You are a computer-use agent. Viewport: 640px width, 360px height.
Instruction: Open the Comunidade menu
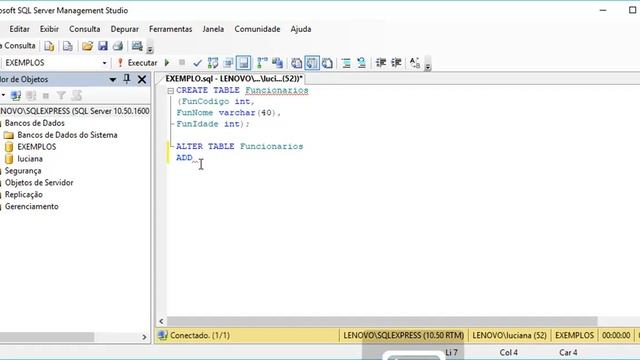[x=257, y=29]
